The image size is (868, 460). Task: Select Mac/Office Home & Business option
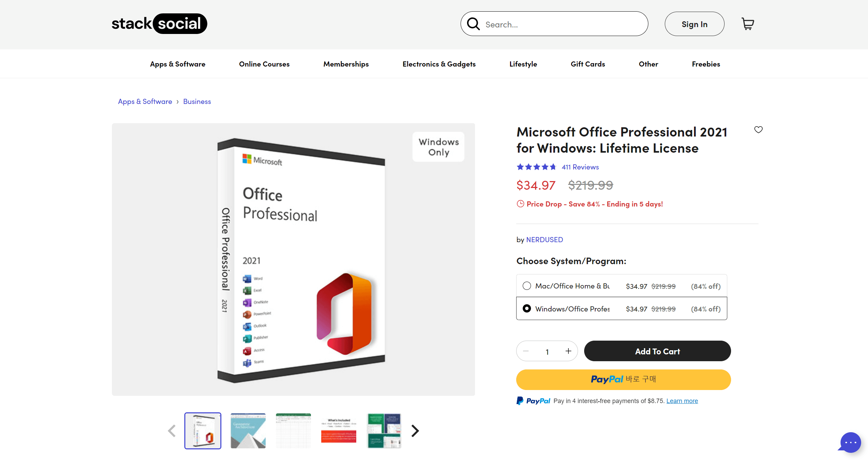(527, 286)
